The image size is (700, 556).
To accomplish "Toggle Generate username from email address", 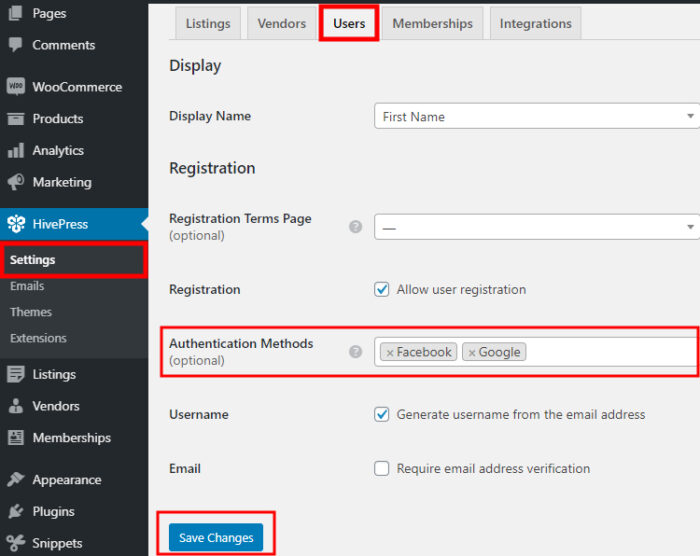I will (x=382, y=414).
